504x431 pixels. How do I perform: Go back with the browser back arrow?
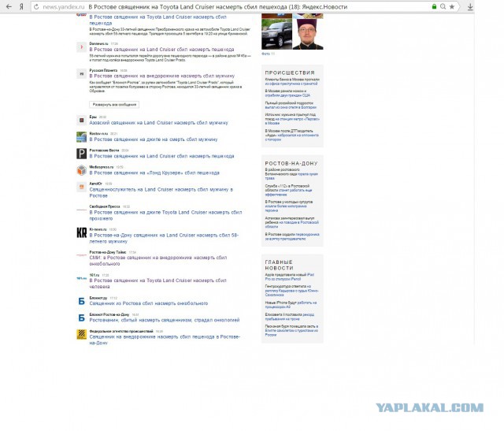tap(9, 6)
